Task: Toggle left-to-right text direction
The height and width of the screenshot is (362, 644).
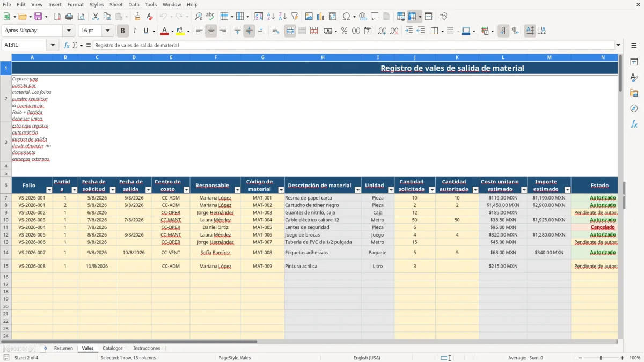Action: [x=503, y=31]
